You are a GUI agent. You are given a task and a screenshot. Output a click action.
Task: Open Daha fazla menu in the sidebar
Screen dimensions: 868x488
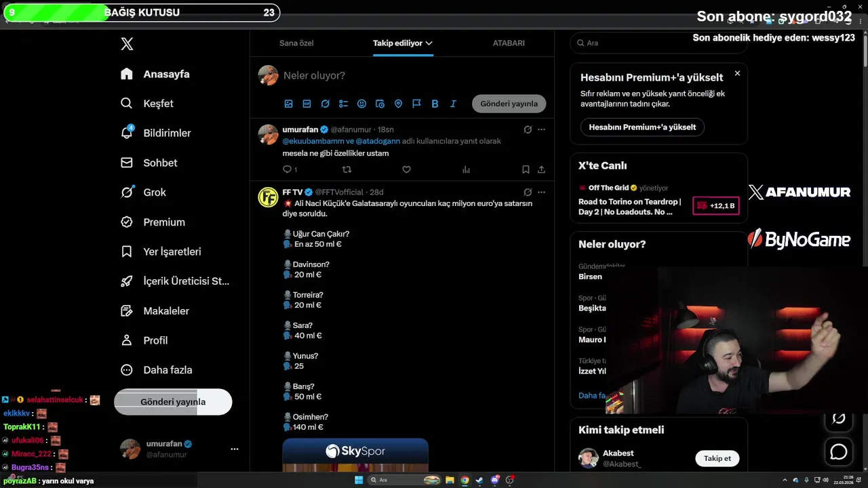coord(156,370)
